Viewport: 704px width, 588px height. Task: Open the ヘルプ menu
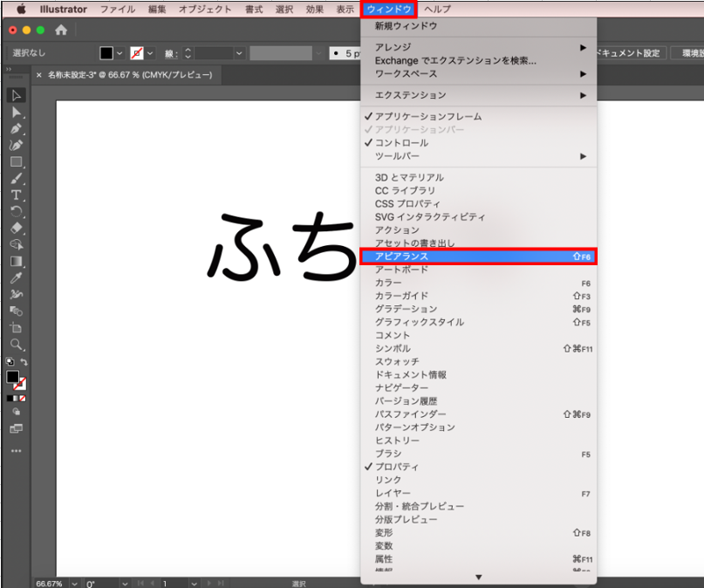pos(437,9)
